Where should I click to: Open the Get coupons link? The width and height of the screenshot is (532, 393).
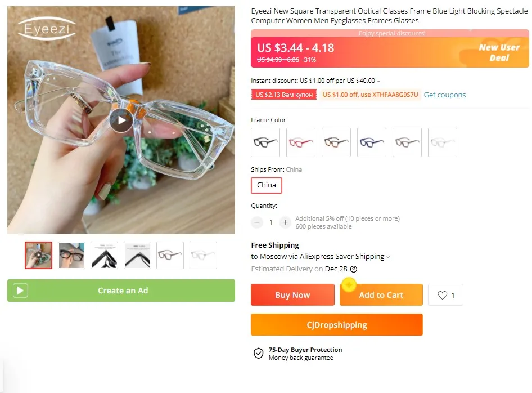(x=445, y=95)
